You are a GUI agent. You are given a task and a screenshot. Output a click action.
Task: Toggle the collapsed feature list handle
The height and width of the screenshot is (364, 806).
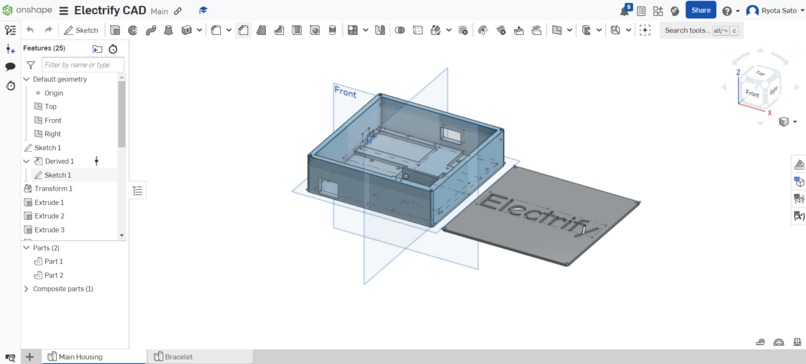(x=137, y=191)
